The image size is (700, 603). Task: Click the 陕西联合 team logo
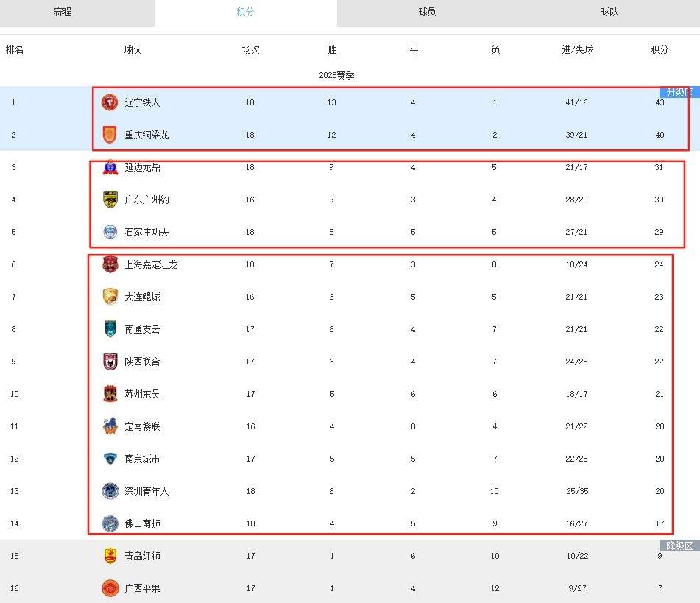(x=110, y=362)
